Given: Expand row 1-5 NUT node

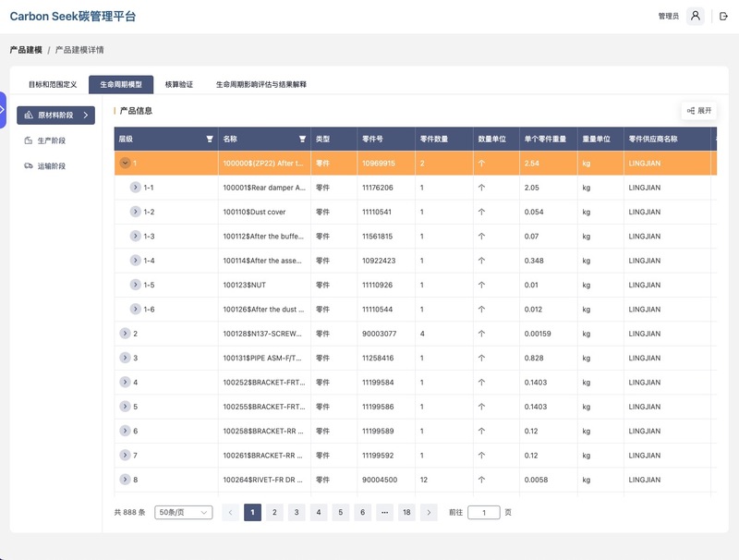Looking at the screenshot, I should [x=135, y=285].
